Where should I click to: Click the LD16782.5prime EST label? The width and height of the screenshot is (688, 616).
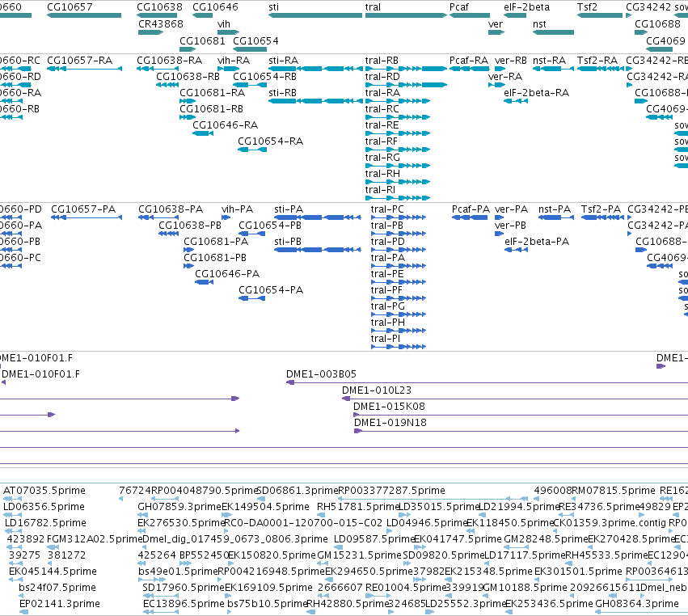[x=45, y=523]
